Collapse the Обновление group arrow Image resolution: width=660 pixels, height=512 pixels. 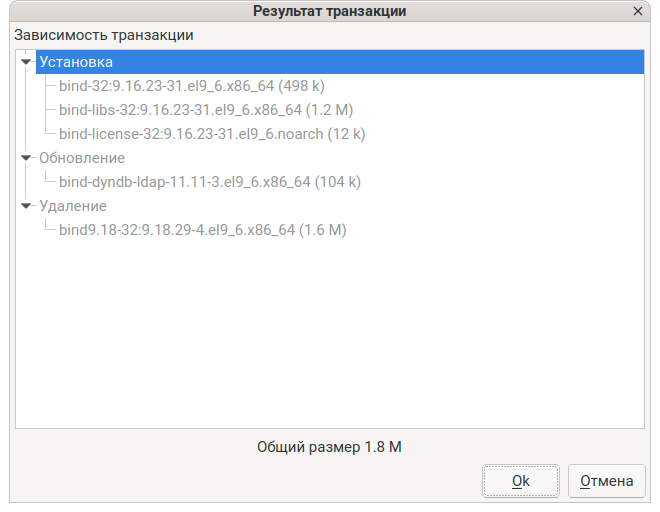click(x=27, y=158)
